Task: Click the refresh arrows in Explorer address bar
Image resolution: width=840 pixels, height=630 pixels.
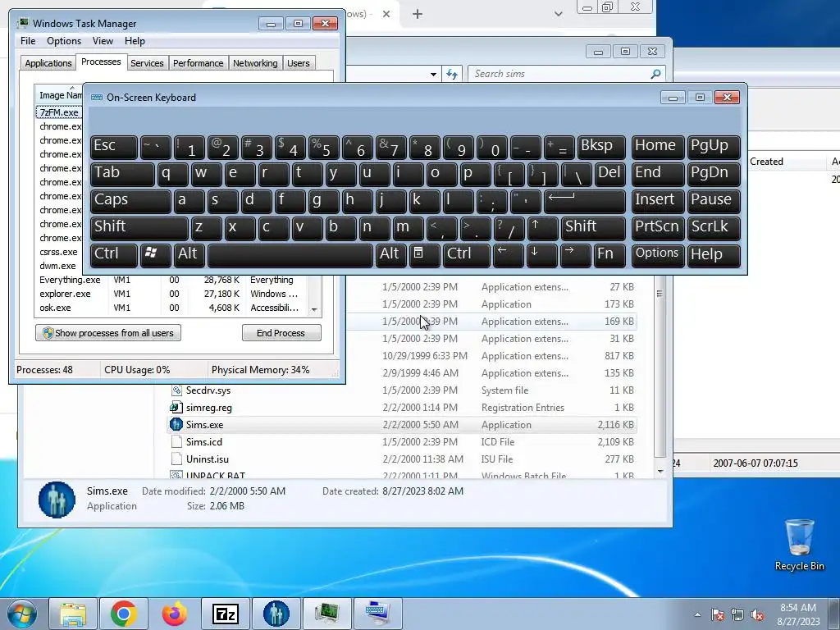Action: [x=452, y=74]
